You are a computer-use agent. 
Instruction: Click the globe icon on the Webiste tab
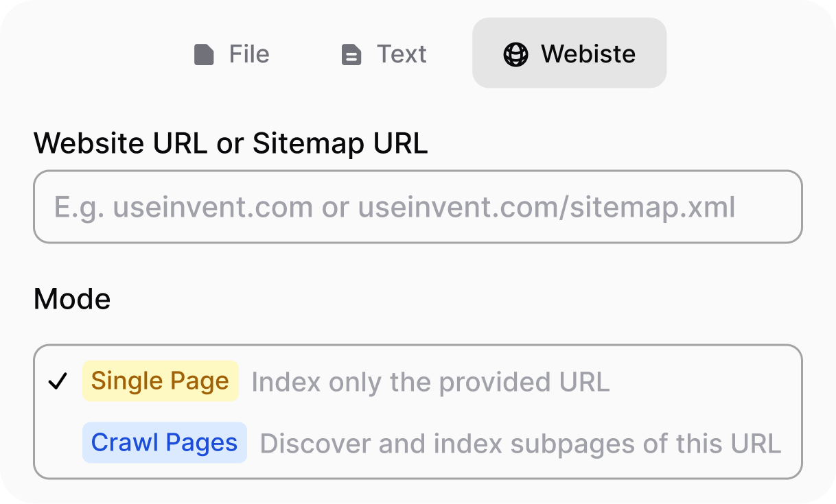515,54
